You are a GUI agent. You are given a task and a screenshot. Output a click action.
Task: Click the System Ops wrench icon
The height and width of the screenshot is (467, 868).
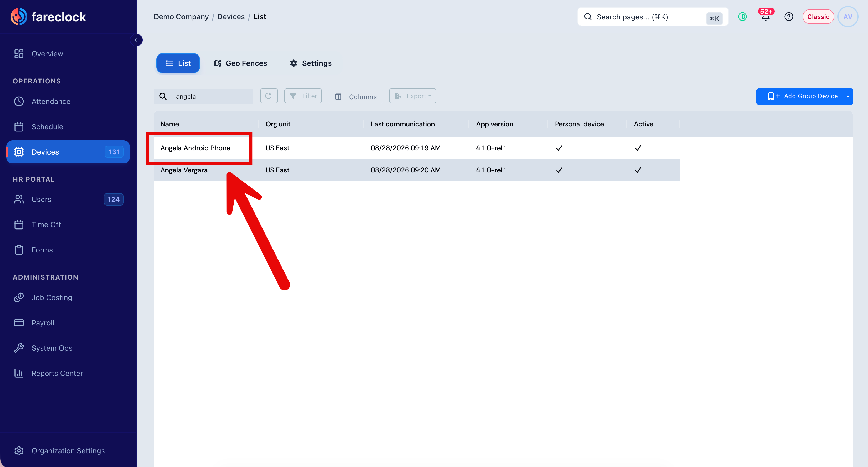(19, 348)
